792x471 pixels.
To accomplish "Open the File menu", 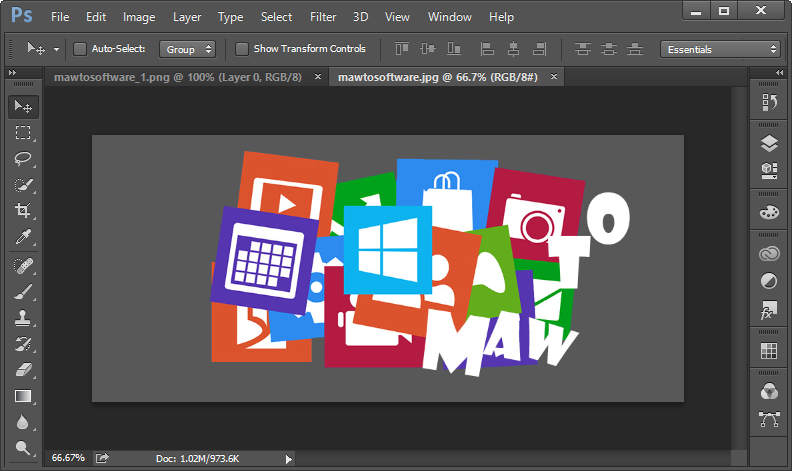I will click(60, 17).
